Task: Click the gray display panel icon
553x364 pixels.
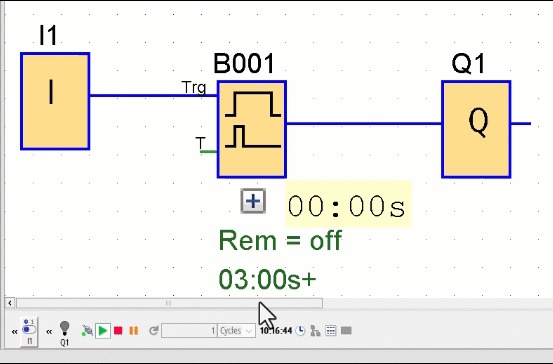Action: 346,330
